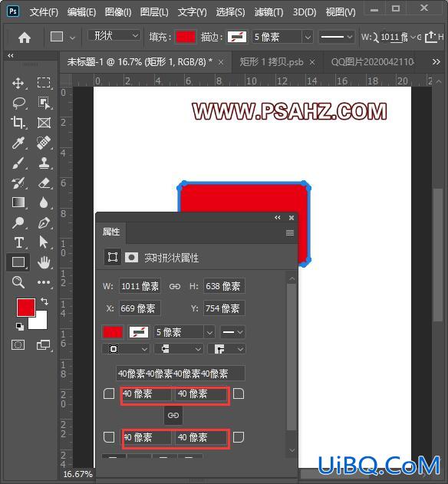Select the 属性 panel tab

click(111, 232)
